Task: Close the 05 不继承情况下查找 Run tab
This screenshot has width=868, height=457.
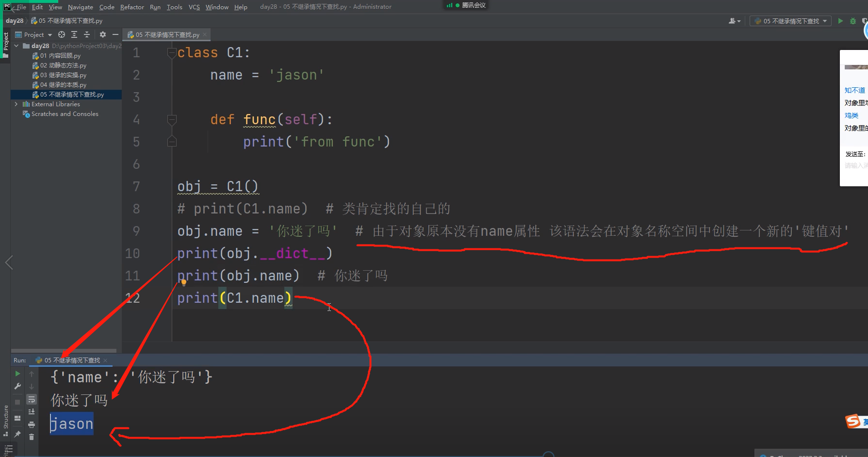Action: point(105,360)
